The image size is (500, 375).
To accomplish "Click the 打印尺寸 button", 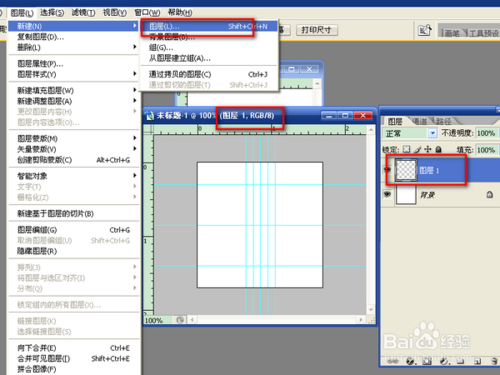I will point(317,30).
